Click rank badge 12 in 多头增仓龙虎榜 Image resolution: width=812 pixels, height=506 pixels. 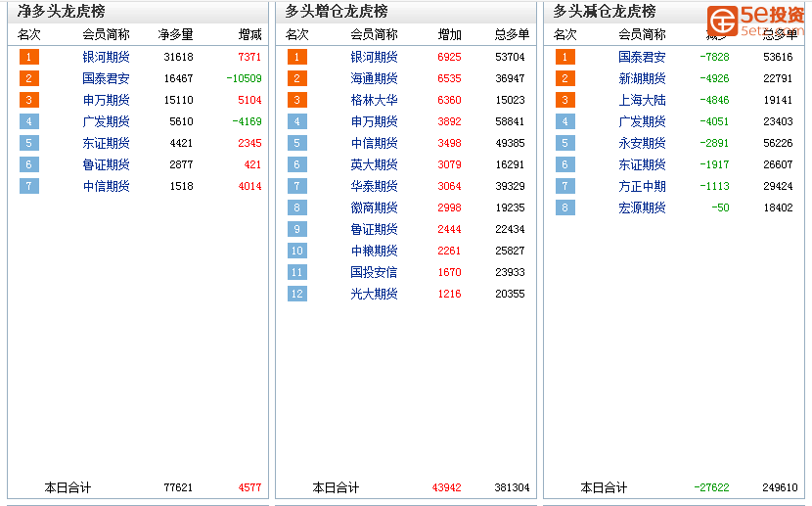coord(296,294)
